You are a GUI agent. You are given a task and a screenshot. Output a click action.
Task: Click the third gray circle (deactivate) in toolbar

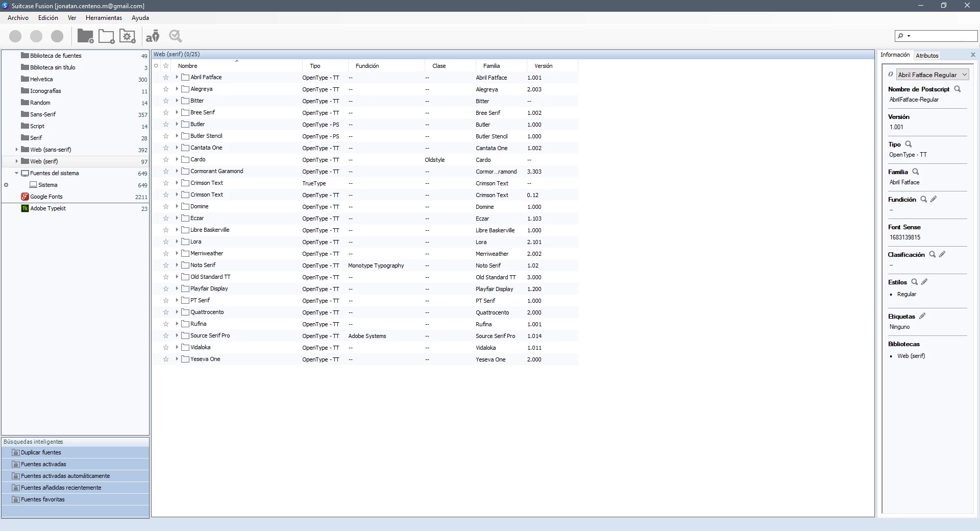pyautogui.click(x=57, y=36)
